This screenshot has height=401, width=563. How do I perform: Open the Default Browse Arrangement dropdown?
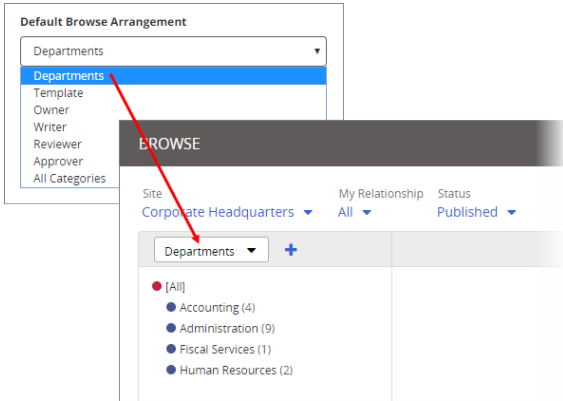[173, 51]
